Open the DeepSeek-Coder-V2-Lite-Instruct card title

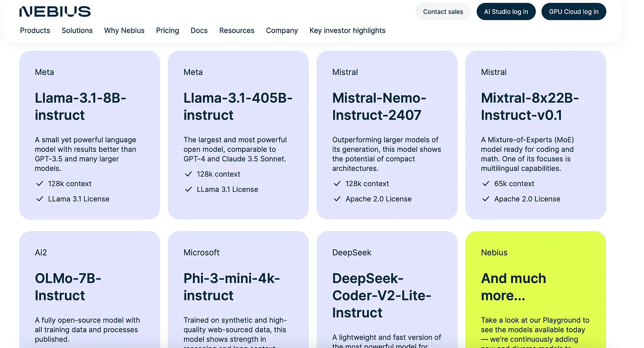point(382,295)
